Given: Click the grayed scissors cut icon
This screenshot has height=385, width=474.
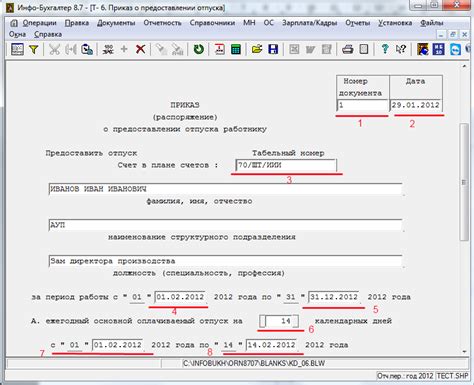Looking at the screenshot, I should (54, 50).
